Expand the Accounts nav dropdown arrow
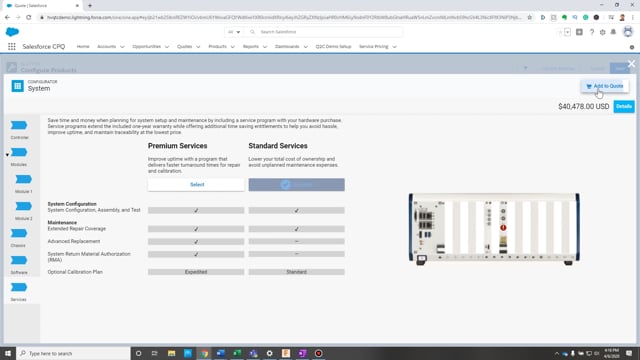This screenshot has width=640, height=360. pos(122,47)
